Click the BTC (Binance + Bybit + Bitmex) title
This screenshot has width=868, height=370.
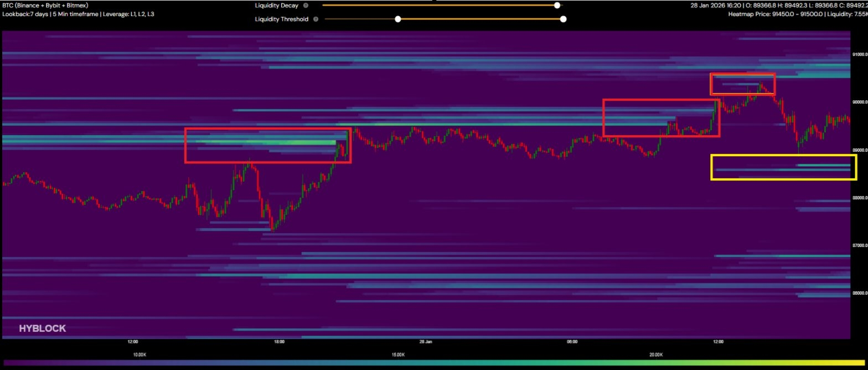point(45,6)
